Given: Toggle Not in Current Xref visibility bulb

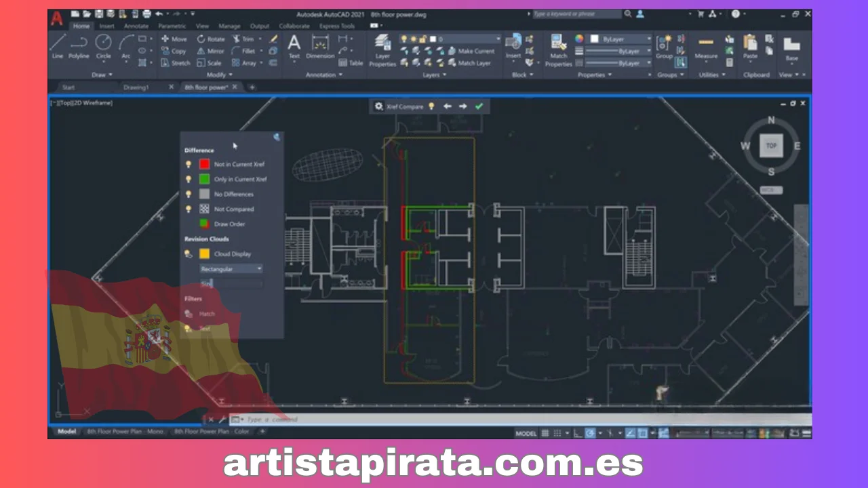Looking at the screenshot, I should [x=189, y=164].
